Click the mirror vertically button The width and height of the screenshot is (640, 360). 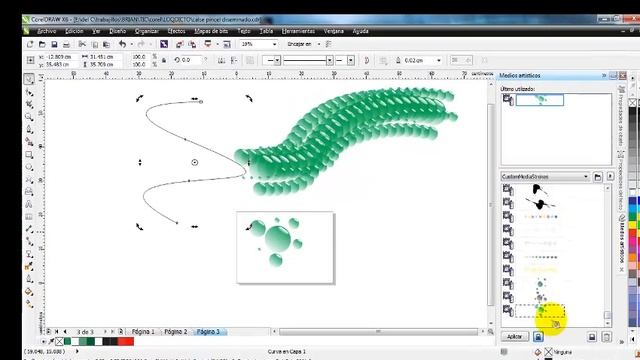point(234,60)
